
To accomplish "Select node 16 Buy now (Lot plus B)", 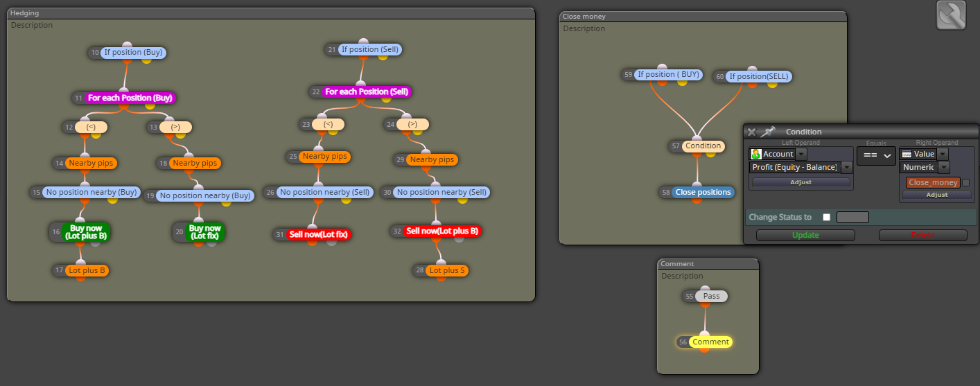I will pyautogui.click(x=87, y=232).
